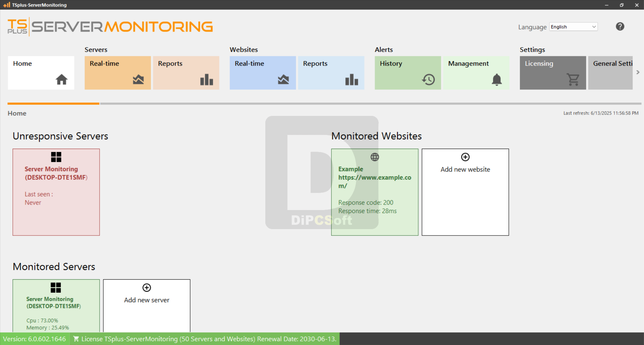Click https://www.example.com/ URL text

click(375, 182)
